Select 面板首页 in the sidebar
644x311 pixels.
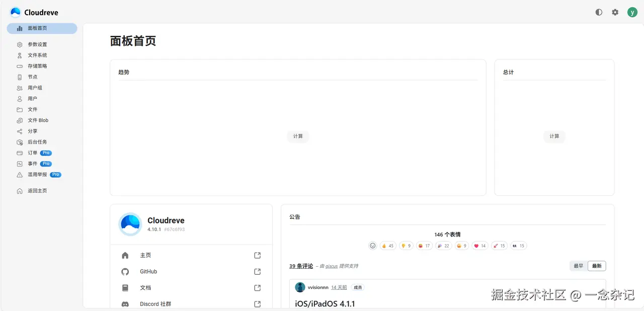42,28
